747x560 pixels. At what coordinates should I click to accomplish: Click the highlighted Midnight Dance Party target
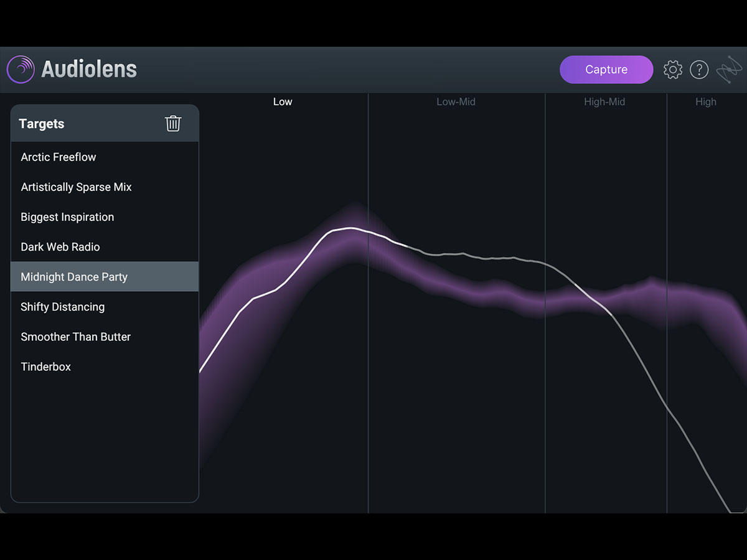click(x=74, y=277)
